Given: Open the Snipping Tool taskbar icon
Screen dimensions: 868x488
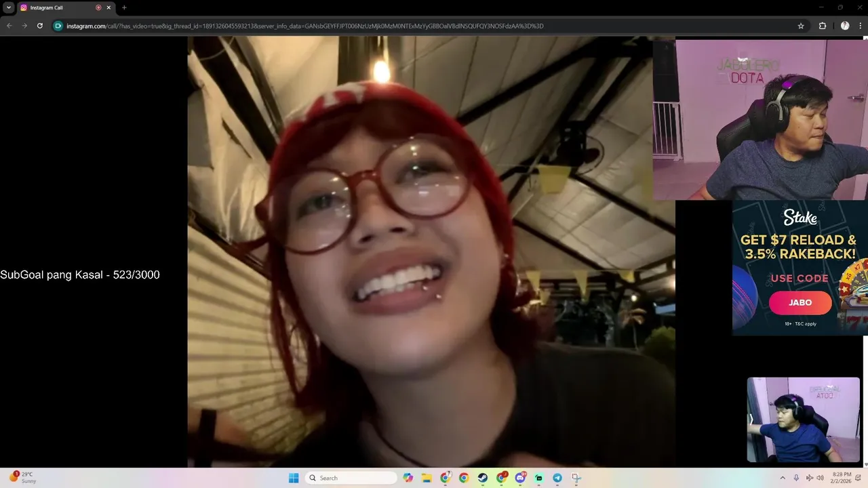Looking at the screenshot, I should pyautogui.click(x=576, y=478).
